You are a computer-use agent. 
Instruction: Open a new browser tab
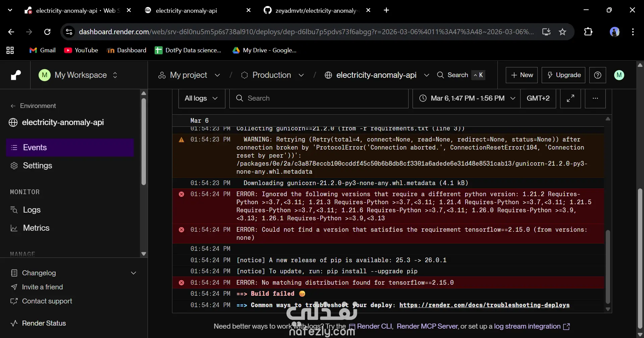(x=386, y=10)
